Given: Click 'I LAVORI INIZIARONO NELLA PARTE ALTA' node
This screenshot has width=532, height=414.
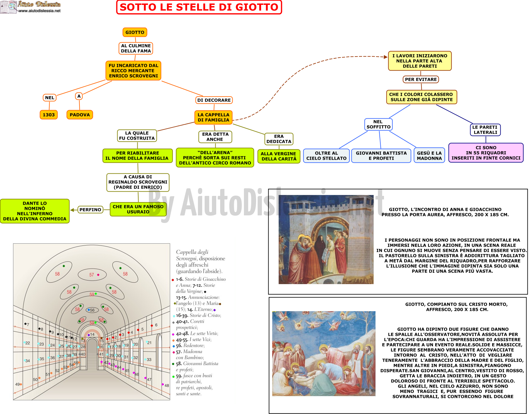Looking at the screenshot, I should [420, 61].
